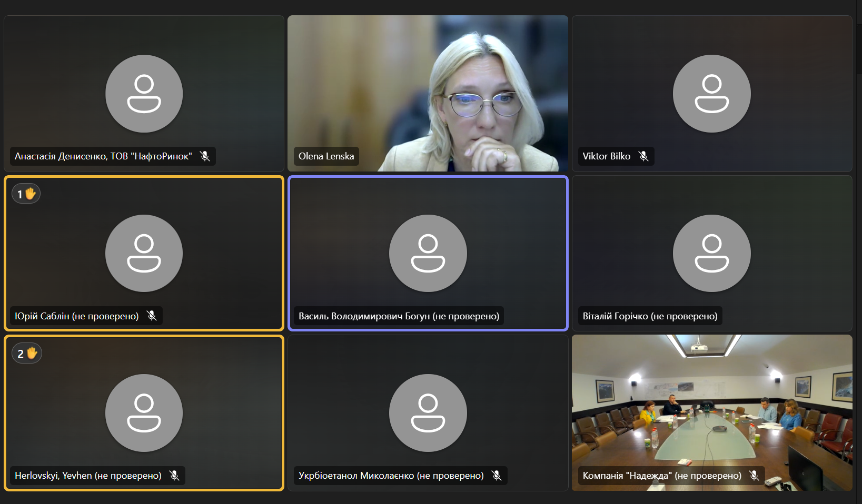This screenshot has height=504, width=862.
Task: Click Herlovskyi, Yevhen's muted microphone icon
Action: point(174,476)
